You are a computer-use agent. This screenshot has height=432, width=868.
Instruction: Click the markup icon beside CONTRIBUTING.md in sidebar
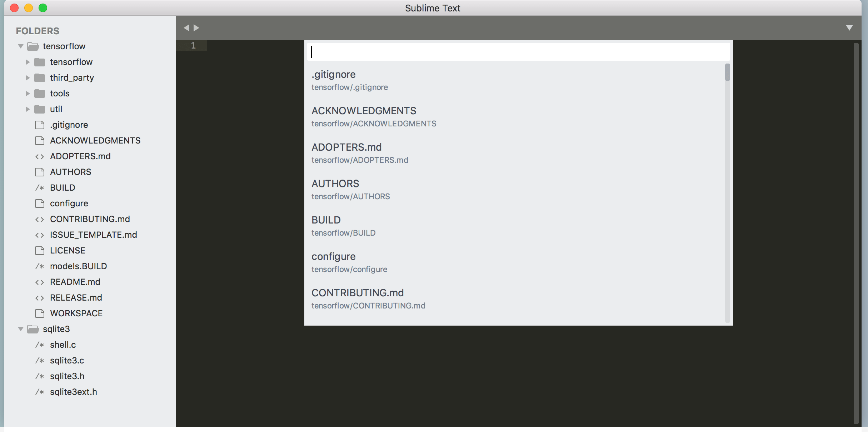click(40, 220)
